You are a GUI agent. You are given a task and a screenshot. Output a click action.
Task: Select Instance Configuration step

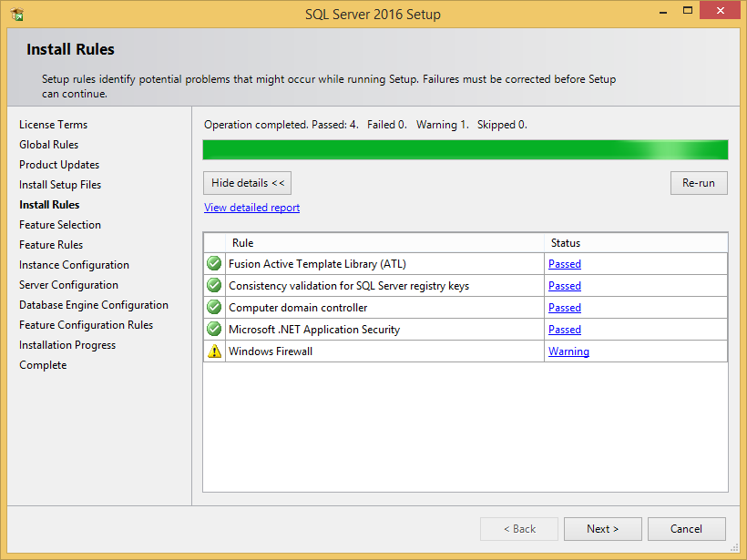click(74, 265)
